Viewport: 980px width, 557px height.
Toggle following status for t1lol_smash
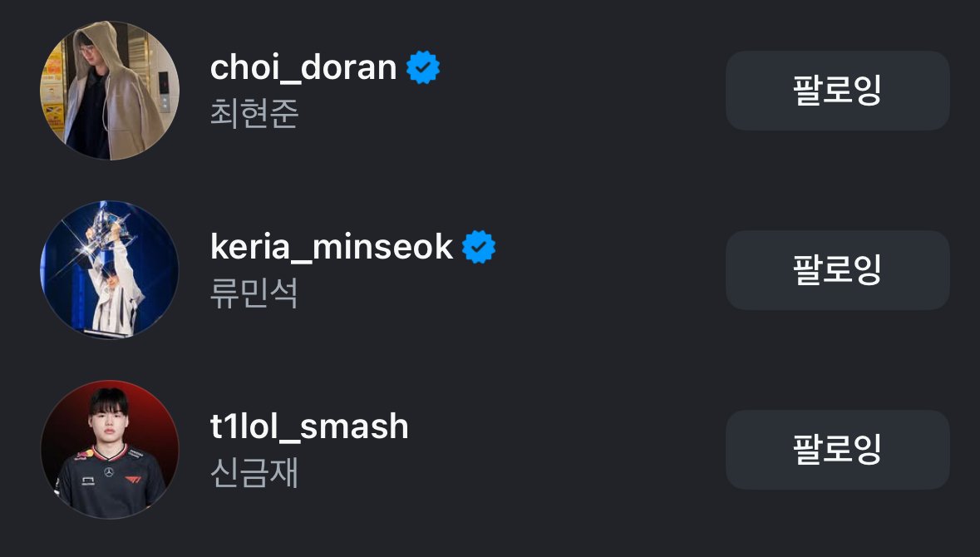[x=837, y=450]
